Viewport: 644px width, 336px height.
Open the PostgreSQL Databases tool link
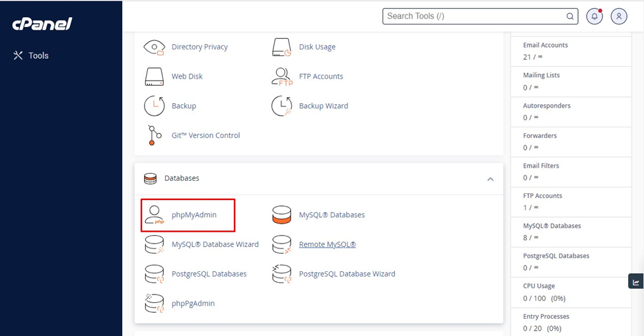[x=209, y=274]
